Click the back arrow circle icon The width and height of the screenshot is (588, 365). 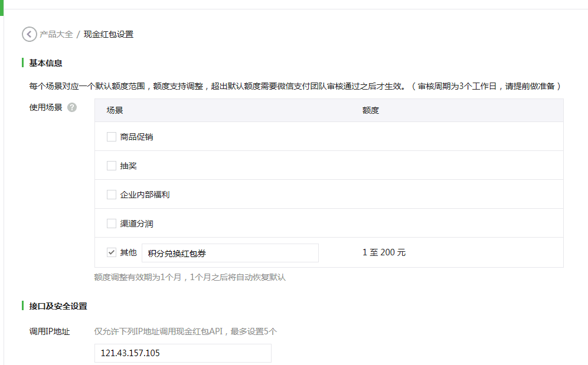click(x=30, y=34)
